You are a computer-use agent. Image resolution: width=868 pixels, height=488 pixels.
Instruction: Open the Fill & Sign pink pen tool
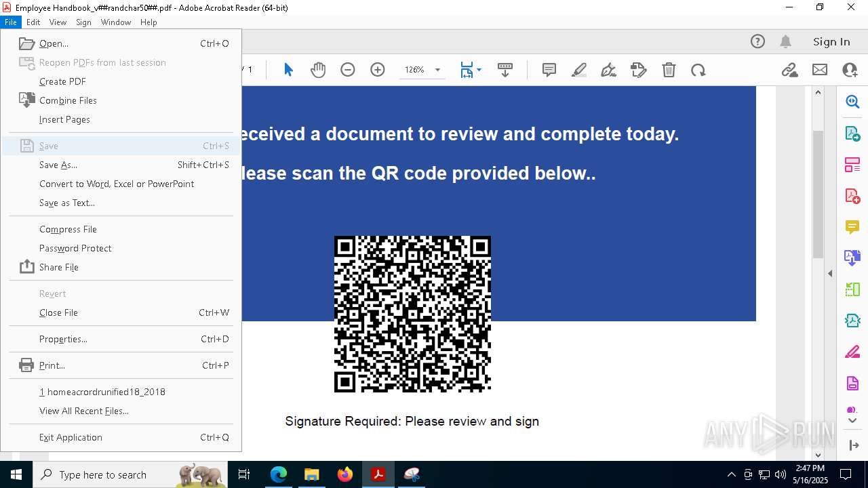pos(852,352)
